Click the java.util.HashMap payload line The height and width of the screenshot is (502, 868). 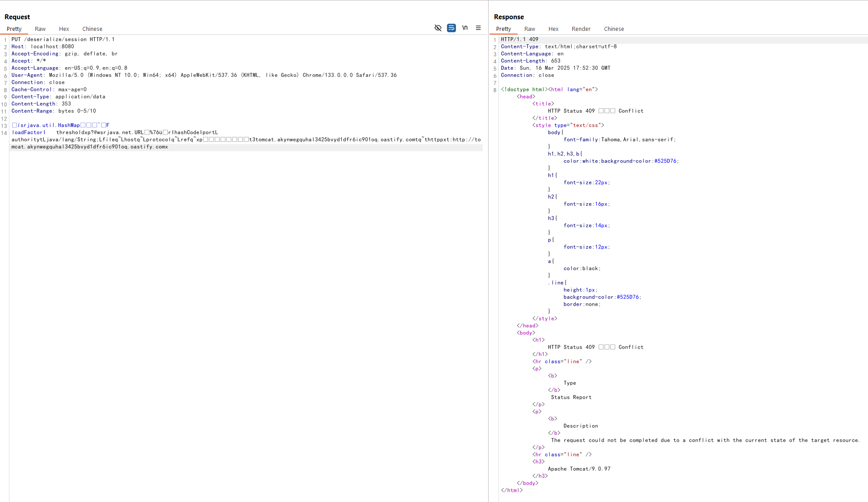pos(60,125)
